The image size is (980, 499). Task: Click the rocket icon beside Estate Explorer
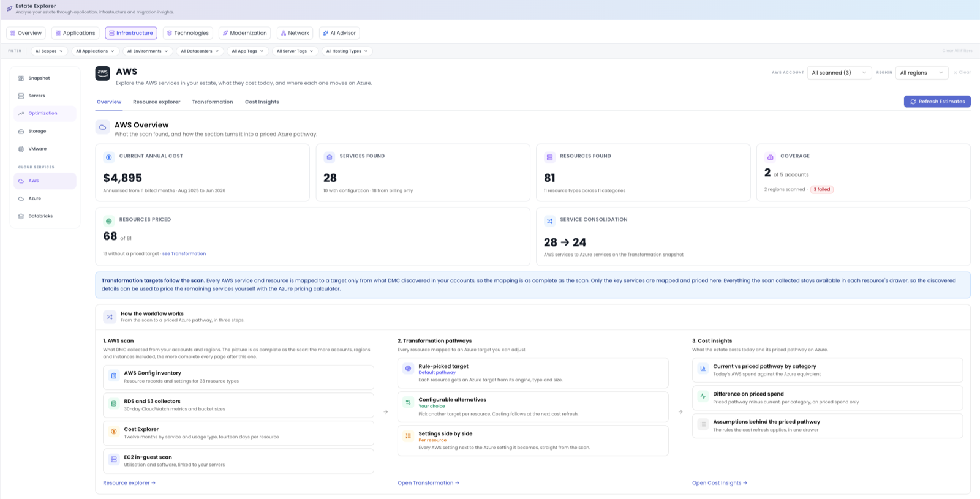[x=9, y=9]
